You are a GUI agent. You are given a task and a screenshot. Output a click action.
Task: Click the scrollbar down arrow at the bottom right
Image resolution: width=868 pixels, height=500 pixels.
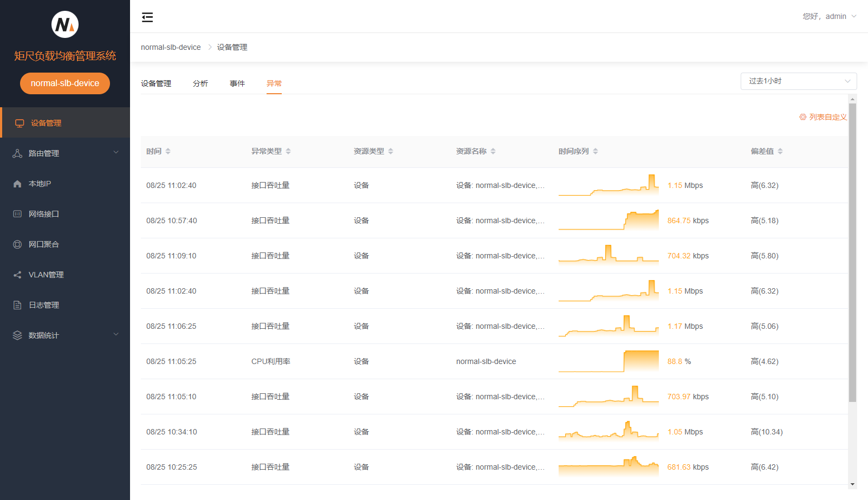(x=852, y=484)
